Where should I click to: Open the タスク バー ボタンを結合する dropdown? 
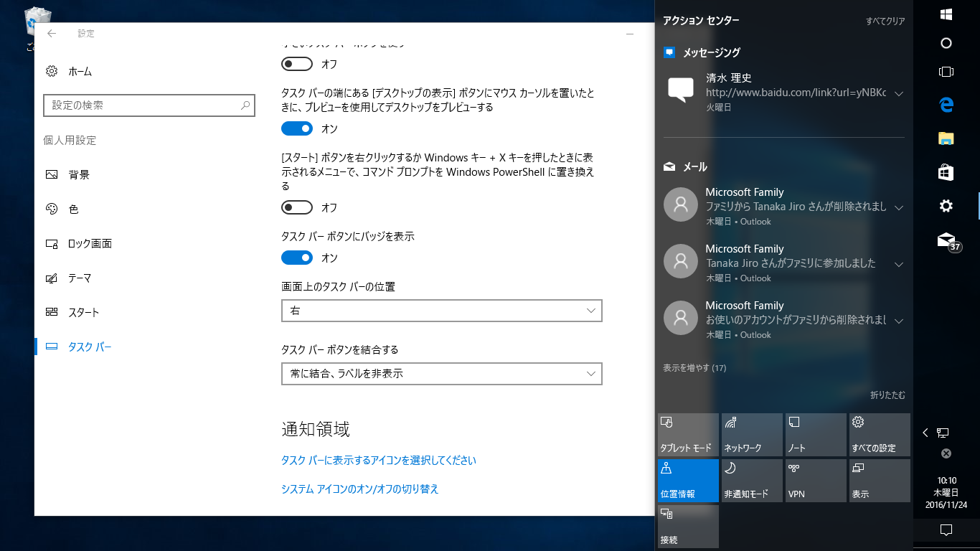441,374
